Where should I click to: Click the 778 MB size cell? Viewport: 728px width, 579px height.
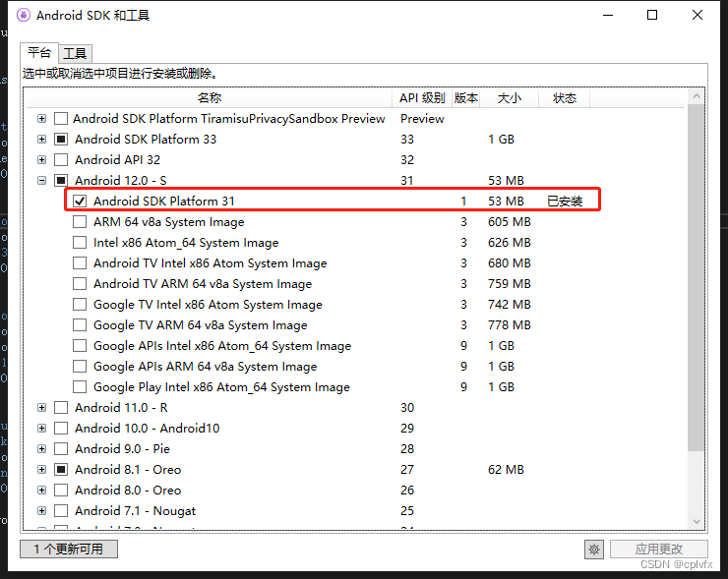[x=510, y=325]
